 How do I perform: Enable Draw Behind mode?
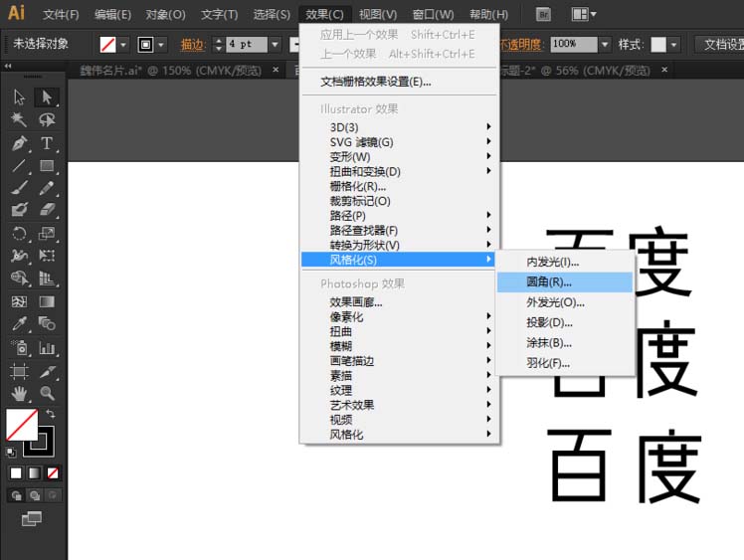[34, 495]
